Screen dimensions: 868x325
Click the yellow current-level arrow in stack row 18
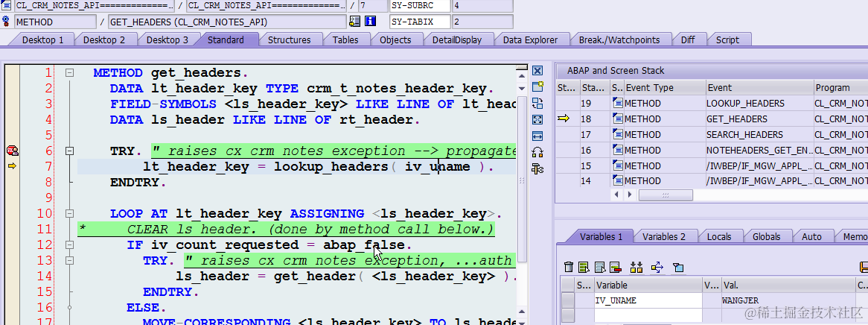point(564,119)
